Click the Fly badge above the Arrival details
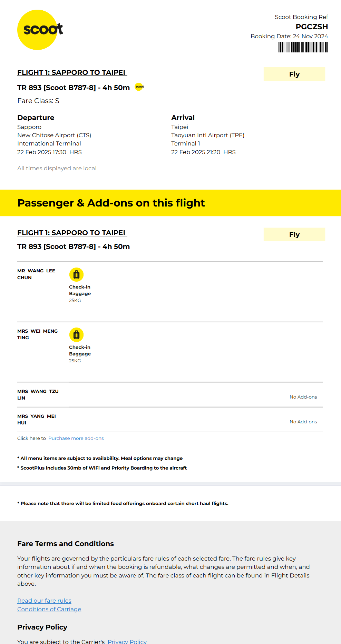 [x=294, y=74]
